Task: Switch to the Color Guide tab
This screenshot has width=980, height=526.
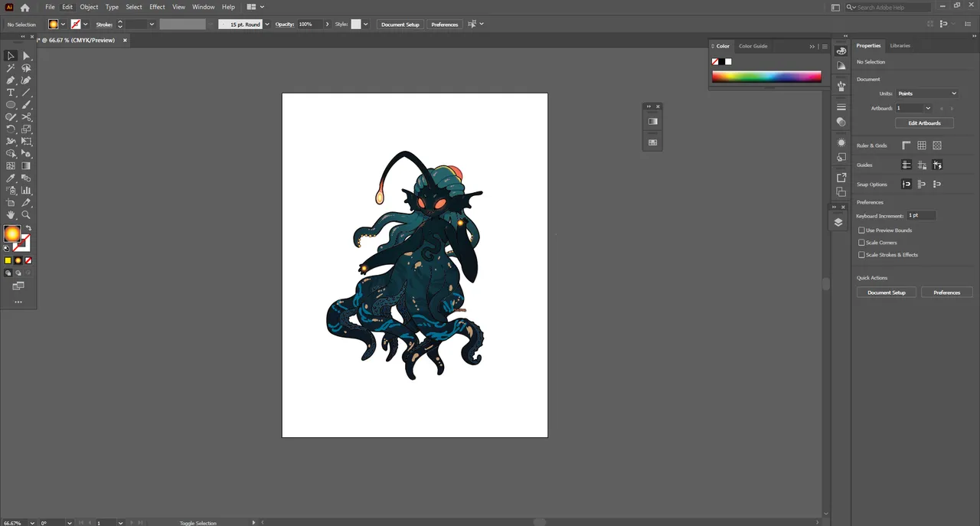Action: [x=753, y=46]
